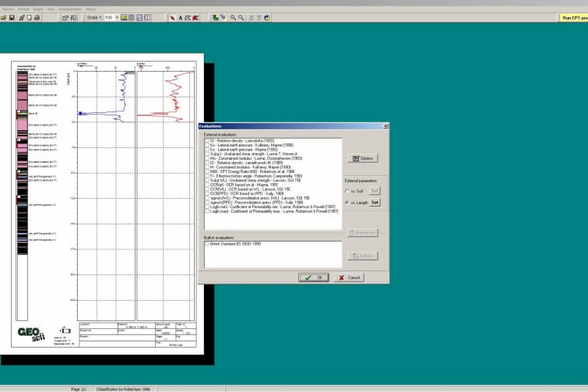Click the Print toolbar icon
This screenshot has height=392, width=588.
37,17
